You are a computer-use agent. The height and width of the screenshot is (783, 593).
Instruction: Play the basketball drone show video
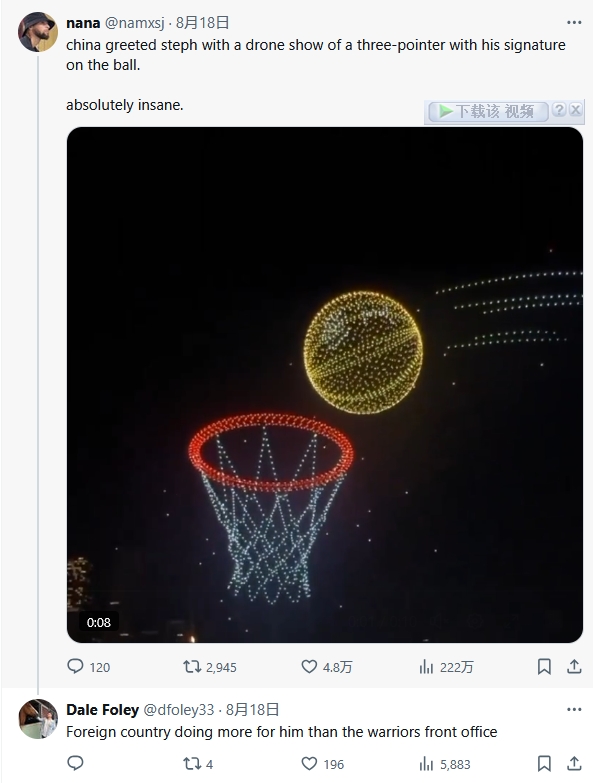tap(325, 385)
